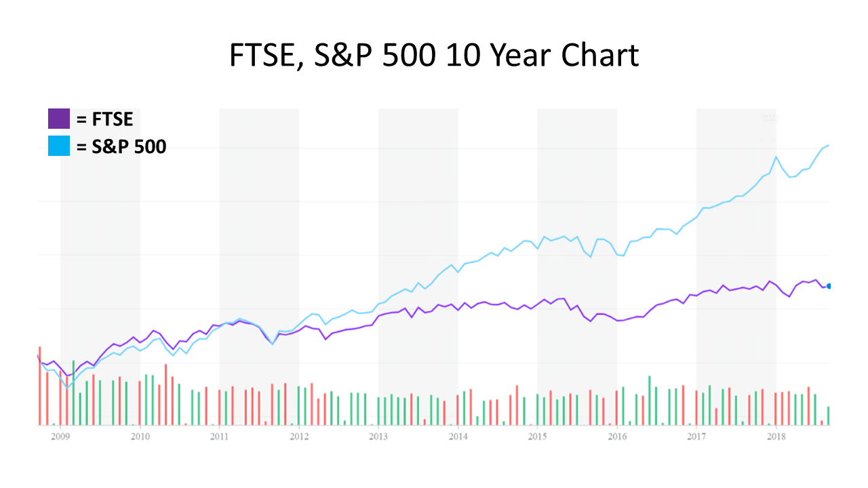The image size is (868, 488).
Task: Click the tallest green volume bar in 2016
Action: 650,400
